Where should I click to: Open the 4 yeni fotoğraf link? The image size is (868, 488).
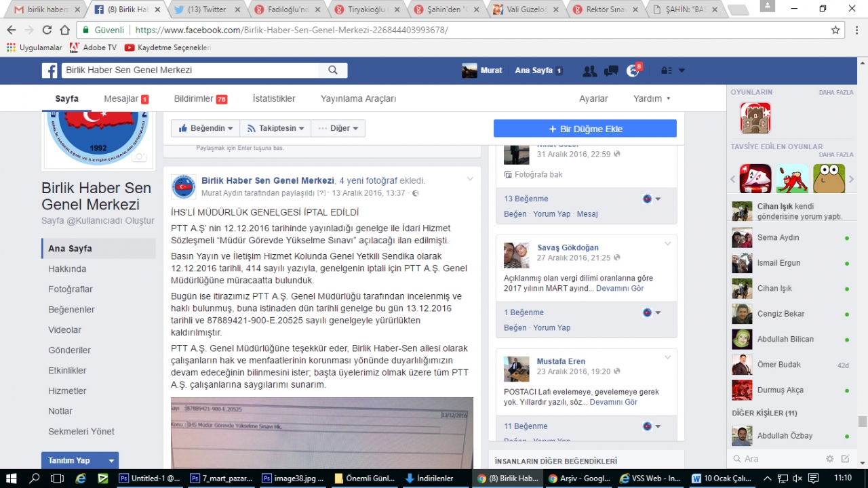pos(368,180)
